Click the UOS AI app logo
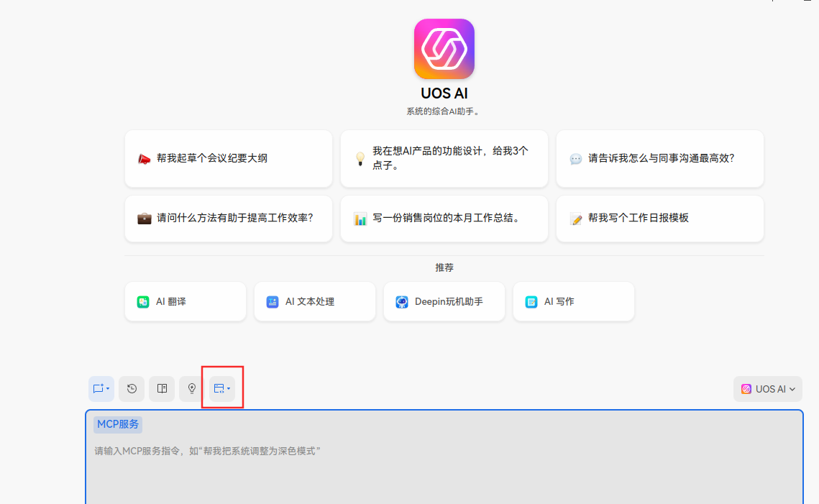Screen dimensions: 819x504 444,49
